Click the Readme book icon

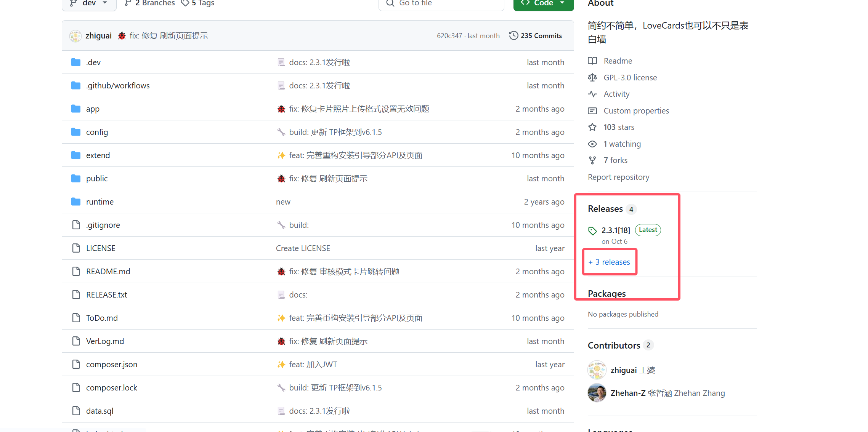pos(592,61)
